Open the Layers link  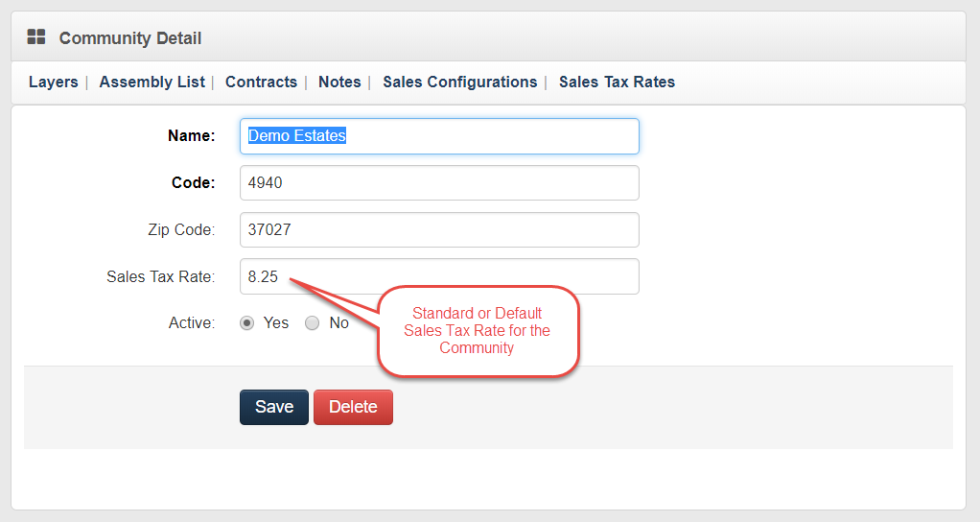click(53, 83)
